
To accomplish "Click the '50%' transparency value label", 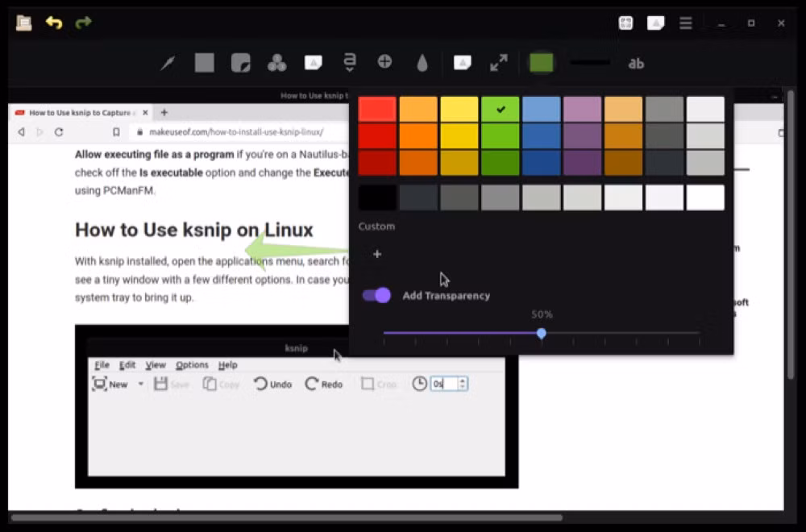I will coord(542,314).
